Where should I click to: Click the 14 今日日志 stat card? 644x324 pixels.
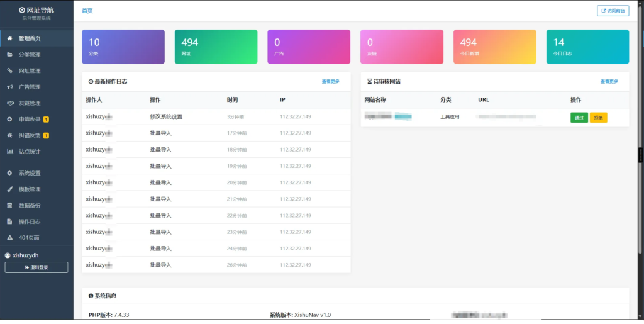[588, 47]
